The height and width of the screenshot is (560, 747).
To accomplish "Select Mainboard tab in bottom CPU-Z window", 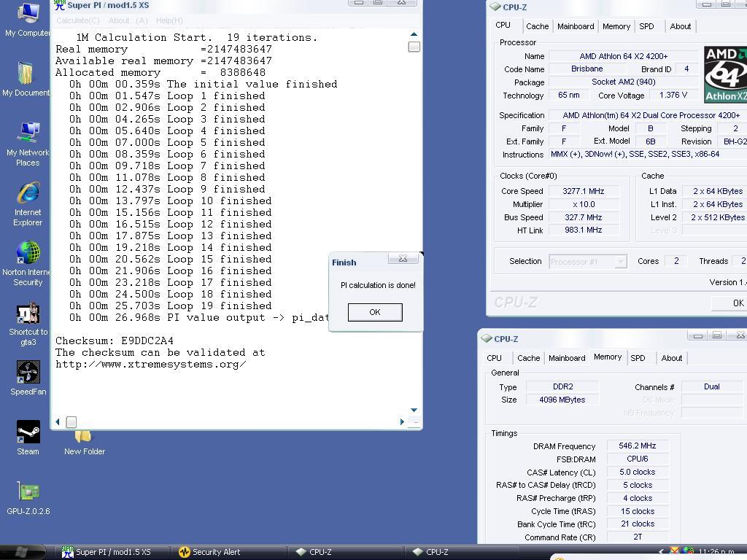I will [x=567, y=358].
